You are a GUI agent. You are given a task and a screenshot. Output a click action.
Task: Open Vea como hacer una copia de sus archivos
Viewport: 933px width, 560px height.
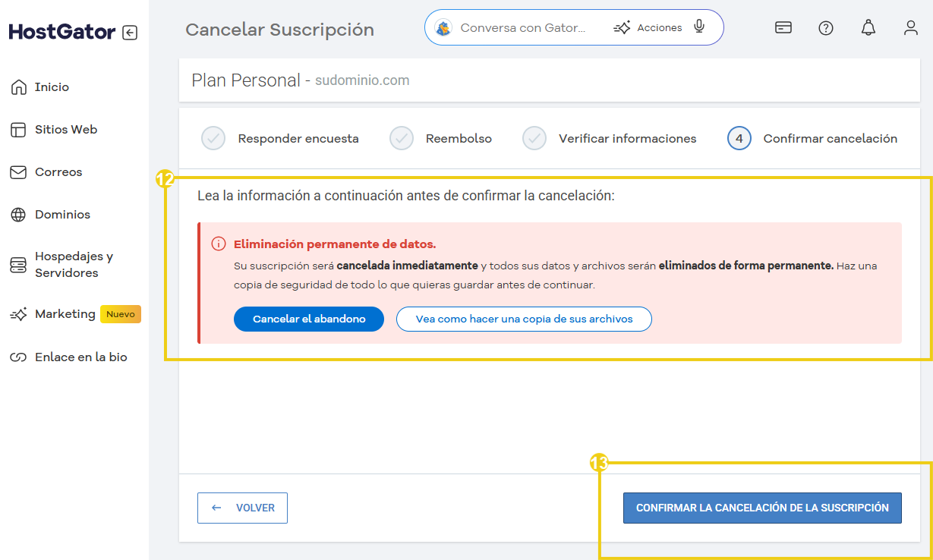[523, 319]
